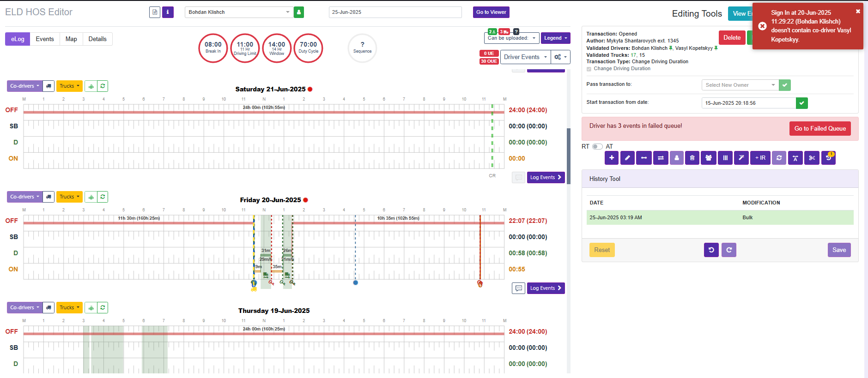
Task: Select the pencil edit tool
Action: point(627,158)
